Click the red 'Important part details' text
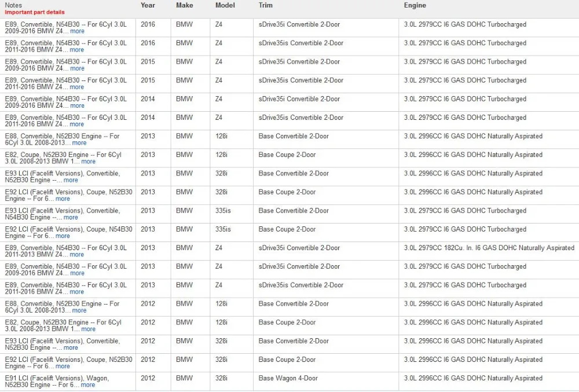This screenshot has width=579, height=392. [x=35, y=12]
